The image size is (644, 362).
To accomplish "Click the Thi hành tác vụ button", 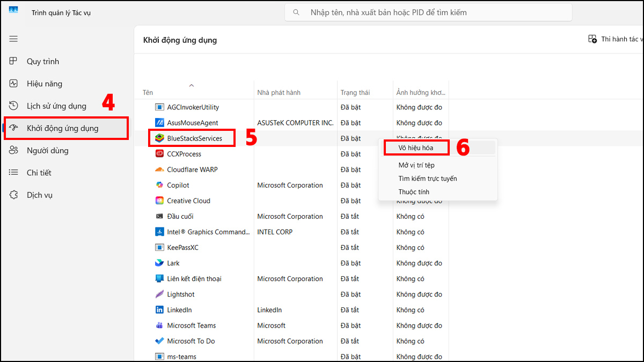I will [615, 39].
